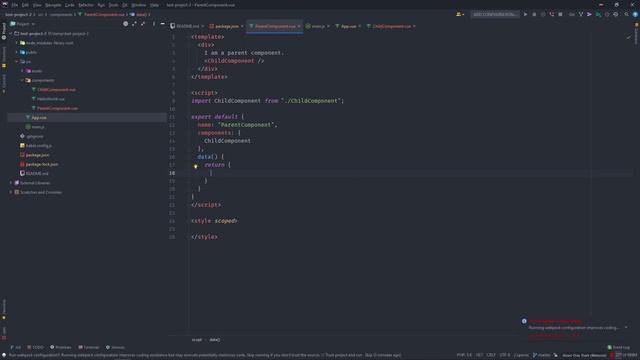Expand External Libraries node
This screenshot has width=640, height=360.
(11, 183)
